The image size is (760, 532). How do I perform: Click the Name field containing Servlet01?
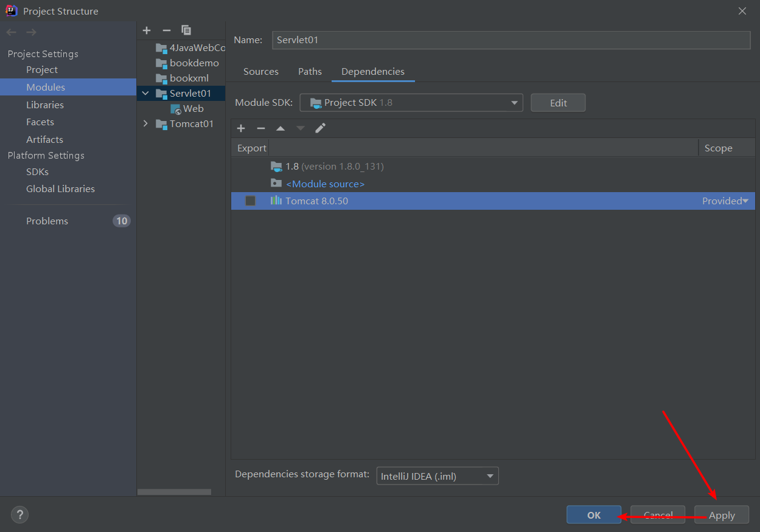pyautogui.click(x=511, y=40)
